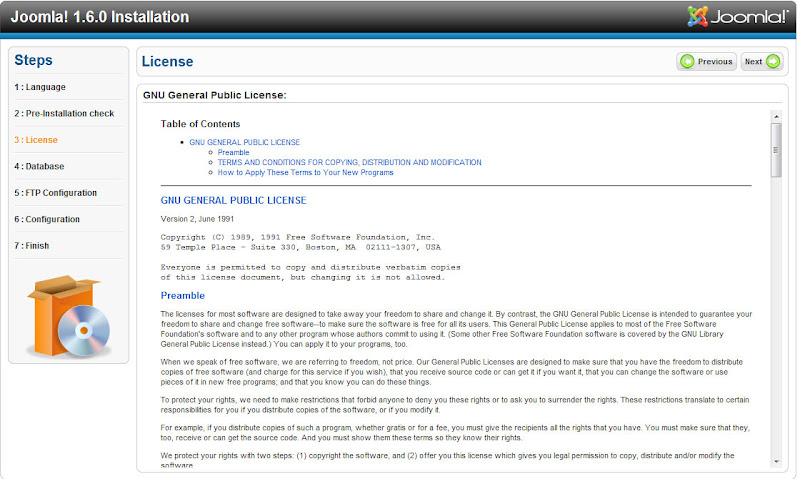This screenshot has height=479, width=800.
Task: Open the GNU GENERAL PUBLIC LICENSE contents link
Action: [x=244, y=142]
